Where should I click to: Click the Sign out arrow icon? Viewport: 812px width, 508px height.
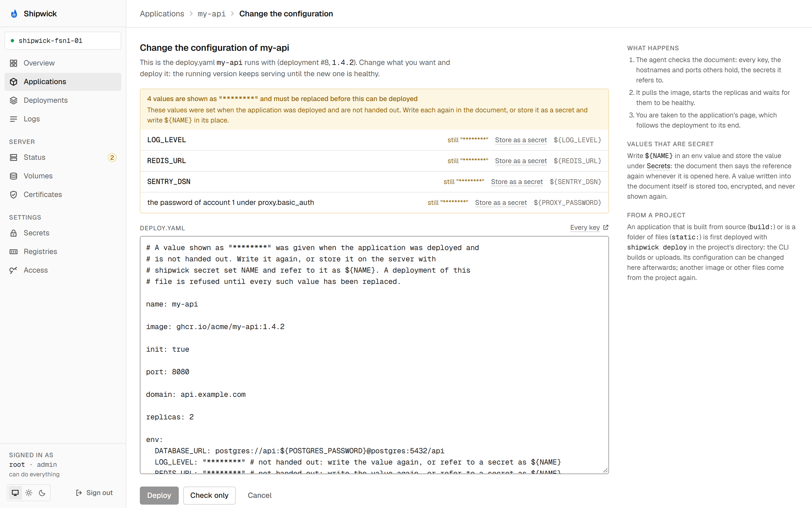(79, 492)
